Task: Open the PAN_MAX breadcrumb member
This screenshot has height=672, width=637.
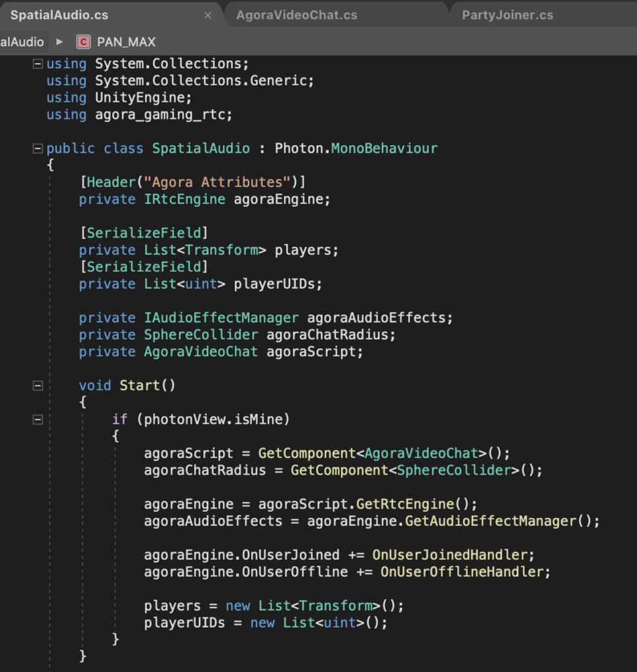Action: (x=126, y=42)
